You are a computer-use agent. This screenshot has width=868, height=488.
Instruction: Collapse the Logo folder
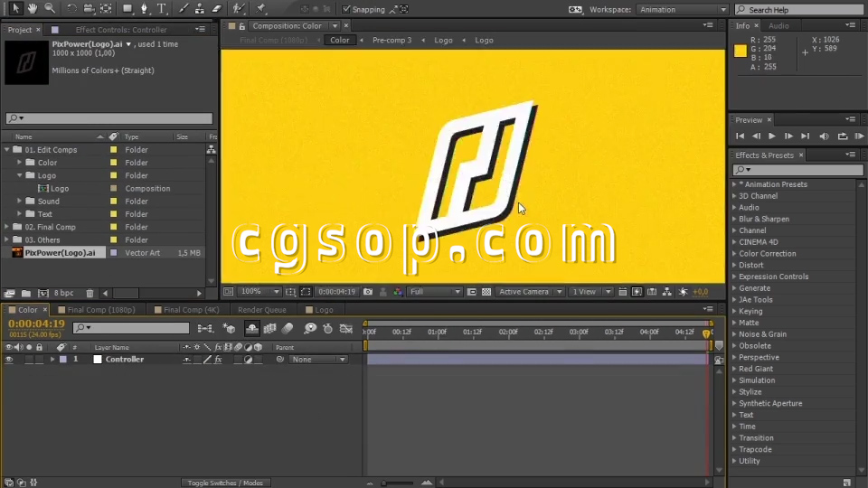point(19,175)
